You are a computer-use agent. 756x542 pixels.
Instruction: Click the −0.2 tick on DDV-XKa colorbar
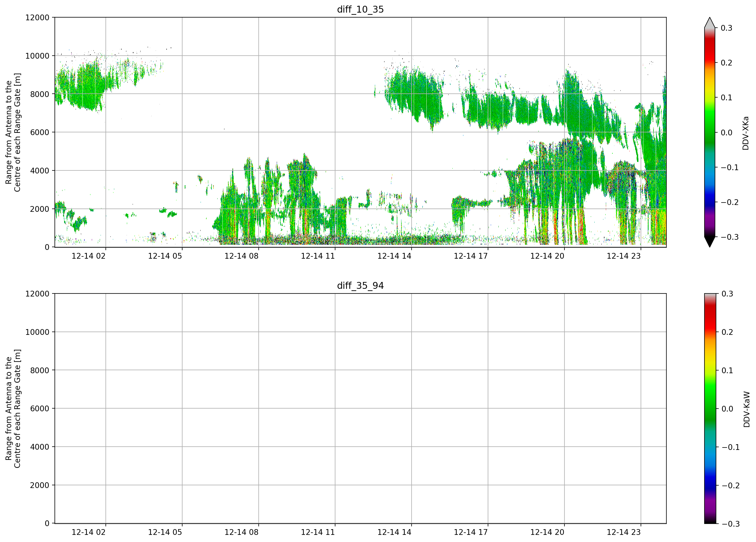coord(729,202)
